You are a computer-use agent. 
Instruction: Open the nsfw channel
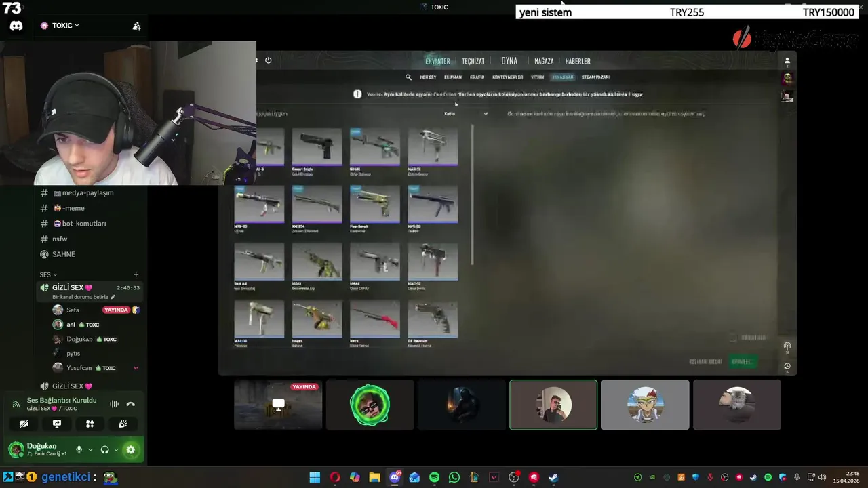click(54, 239)
